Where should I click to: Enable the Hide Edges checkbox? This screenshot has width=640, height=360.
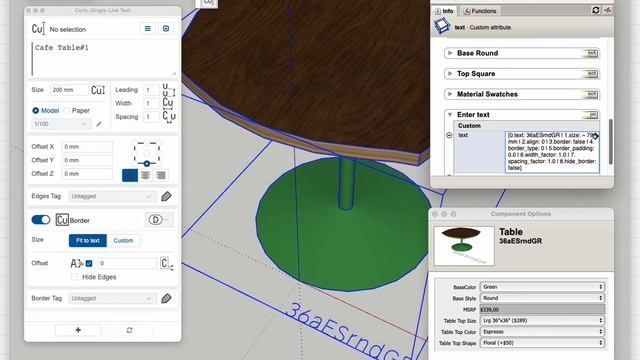74,277
